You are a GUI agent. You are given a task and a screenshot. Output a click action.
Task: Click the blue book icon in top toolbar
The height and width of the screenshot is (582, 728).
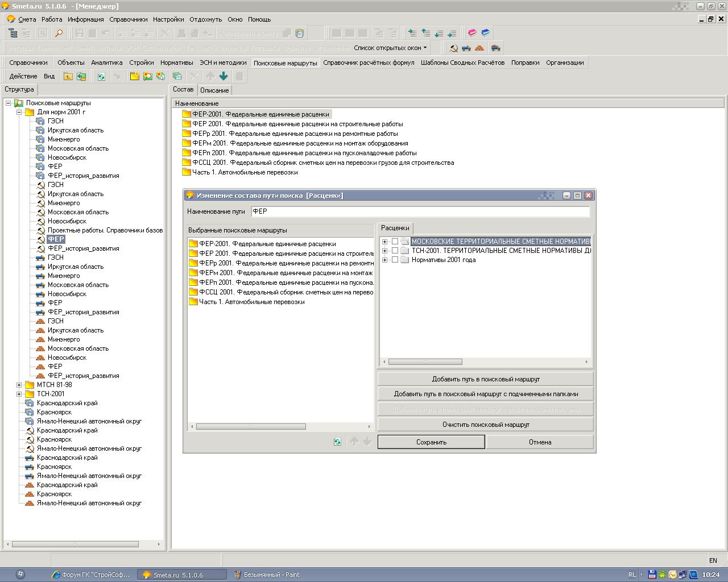click(485, 33)
